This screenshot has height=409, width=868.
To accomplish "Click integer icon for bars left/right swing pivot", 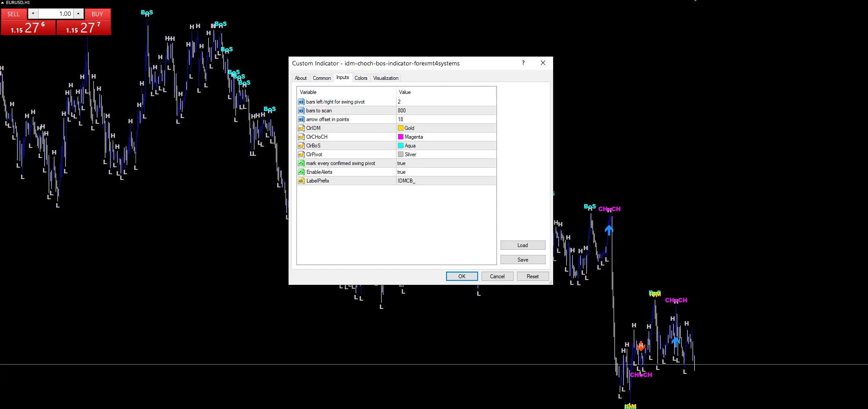I will pos(301,102).
